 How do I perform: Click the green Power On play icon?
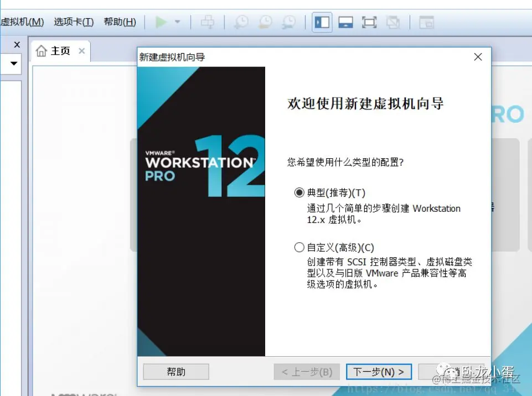(161, 22)
